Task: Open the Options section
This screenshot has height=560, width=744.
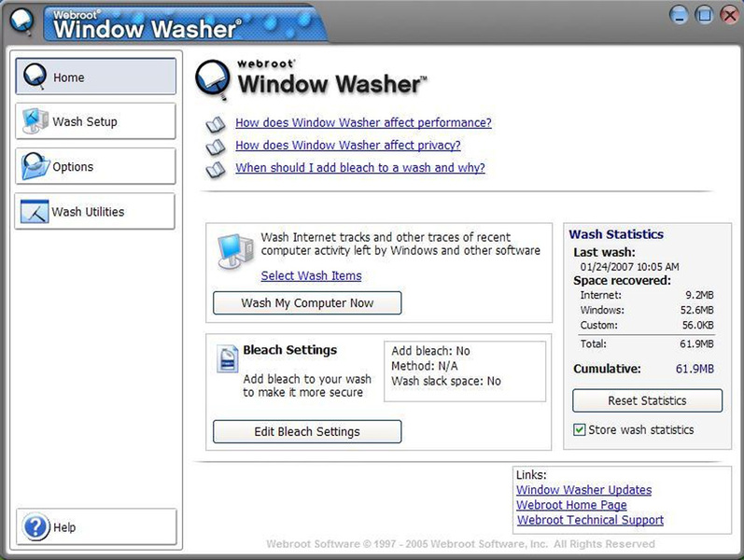Action: [95, 166]
